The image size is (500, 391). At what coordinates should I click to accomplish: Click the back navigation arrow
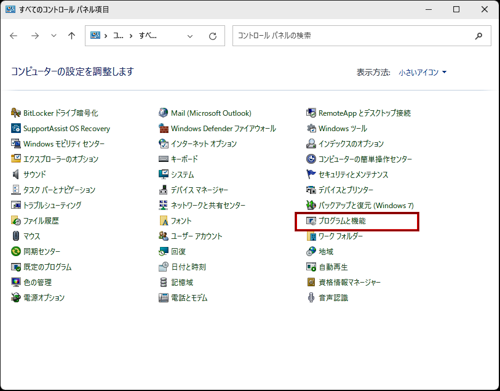click(14, 36)
